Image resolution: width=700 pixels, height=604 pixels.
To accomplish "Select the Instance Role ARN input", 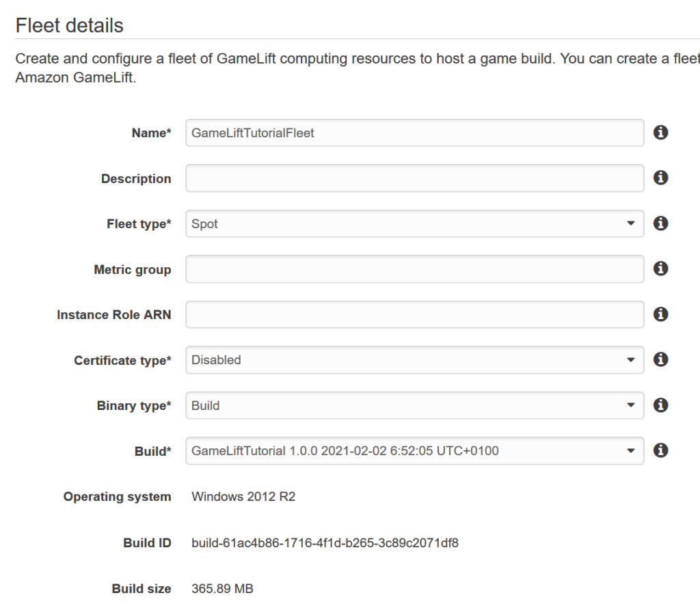I will click(414, 315).
